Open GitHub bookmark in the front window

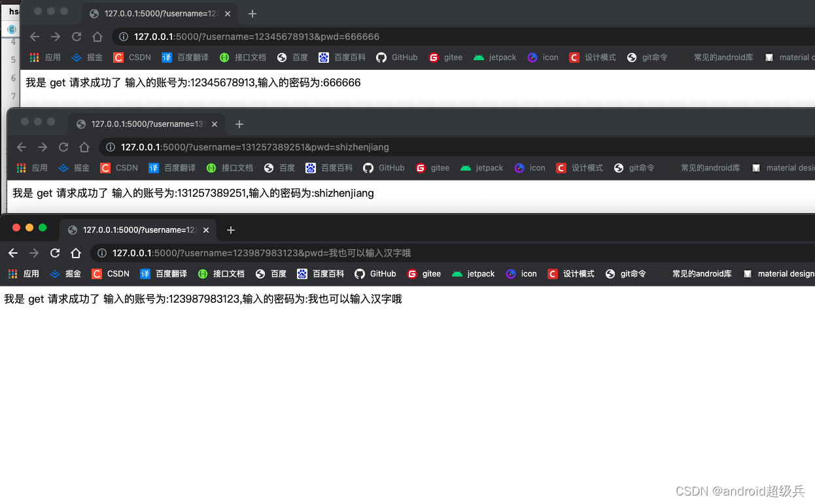click(375, 274)
